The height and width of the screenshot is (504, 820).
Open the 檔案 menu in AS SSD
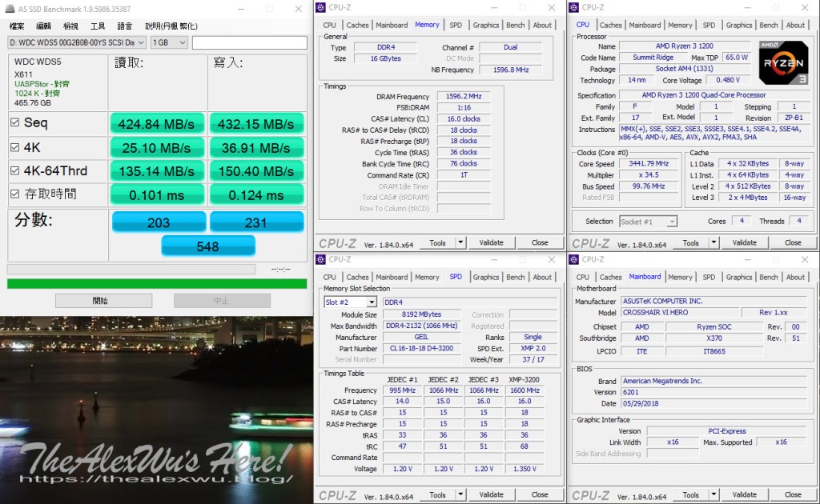[17, 26]
